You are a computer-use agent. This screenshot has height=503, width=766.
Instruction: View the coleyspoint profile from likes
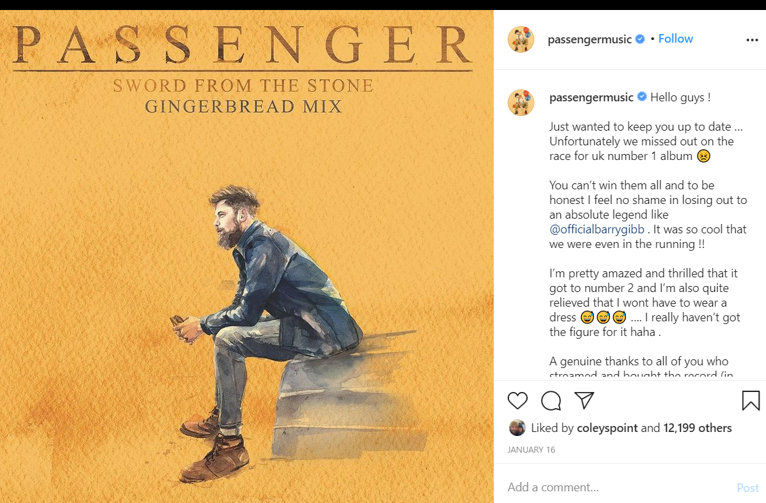[x=607, y=428]
